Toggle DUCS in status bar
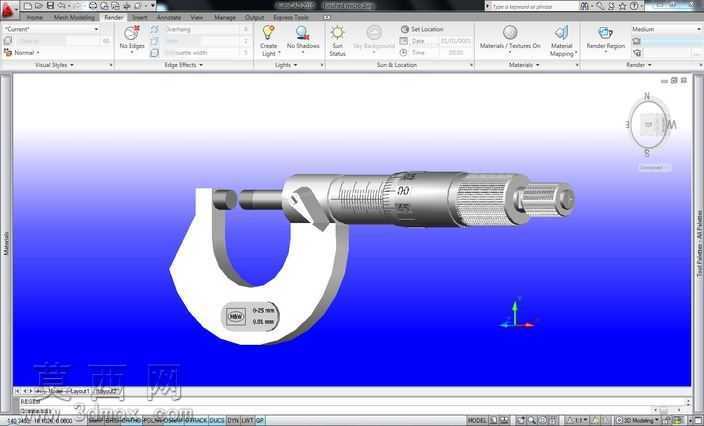704x426 pixels. [x=217, y=421]
